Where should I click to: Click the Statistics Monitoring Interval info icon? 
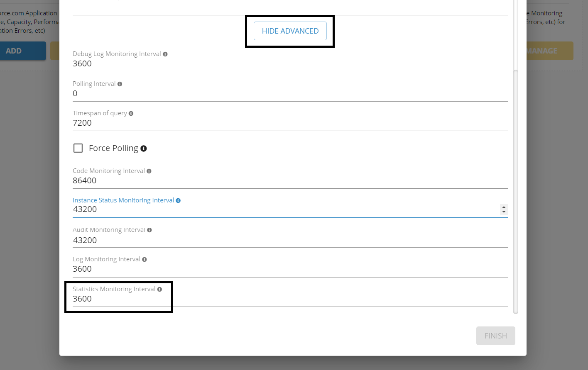pyautogui.click(x=160, y=289)
